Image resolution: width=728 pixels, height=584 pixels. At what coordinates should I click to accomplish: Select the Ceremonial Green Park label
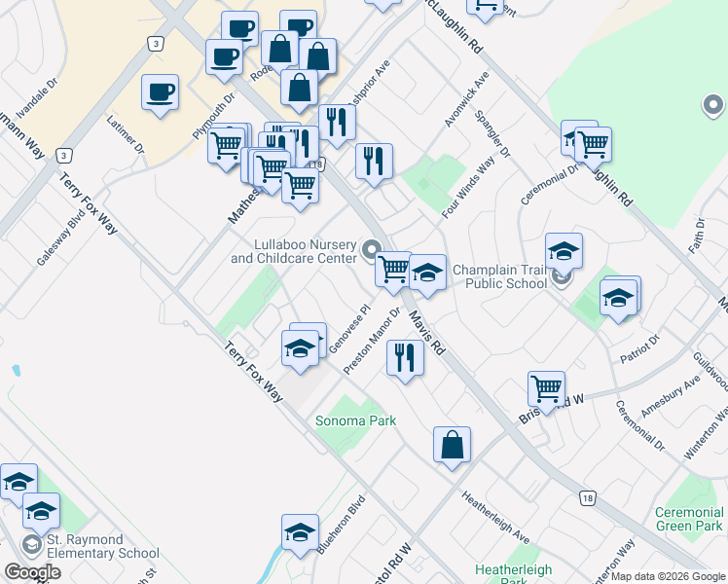[x=689, y=519]
